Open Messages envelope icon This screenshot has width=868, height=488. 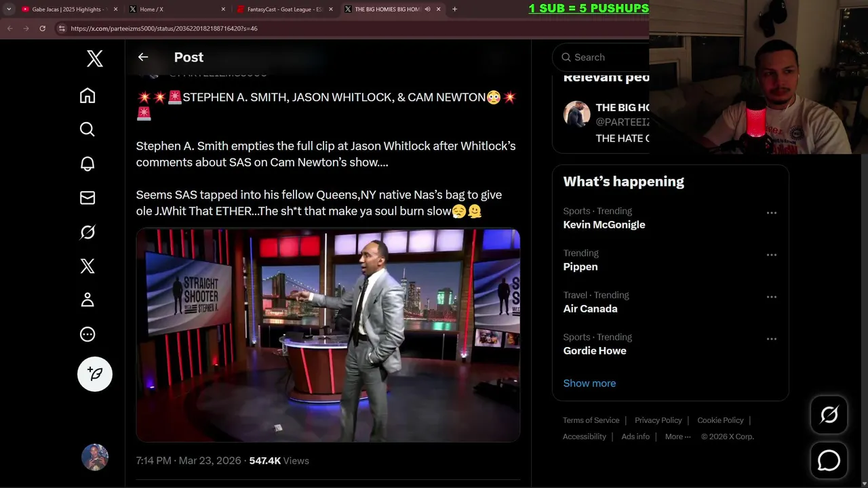(x=87, y=198)
